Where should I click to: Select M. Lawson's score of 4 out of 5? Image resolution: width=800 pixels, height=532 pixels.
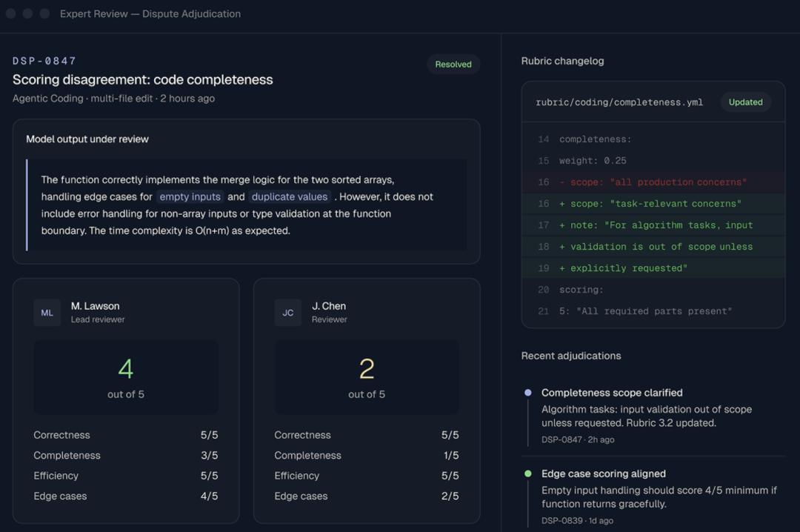pyautogui.click(x=125, y=377)
